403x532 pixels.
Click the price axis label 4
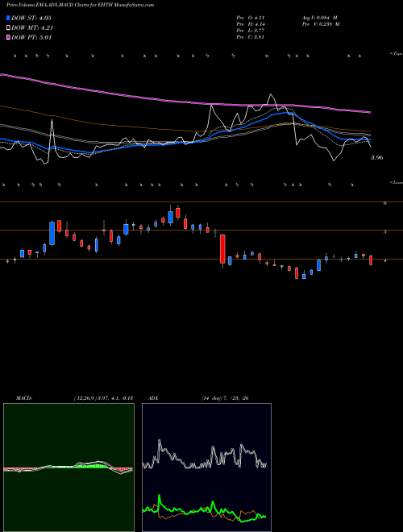[x=384, y=260]
